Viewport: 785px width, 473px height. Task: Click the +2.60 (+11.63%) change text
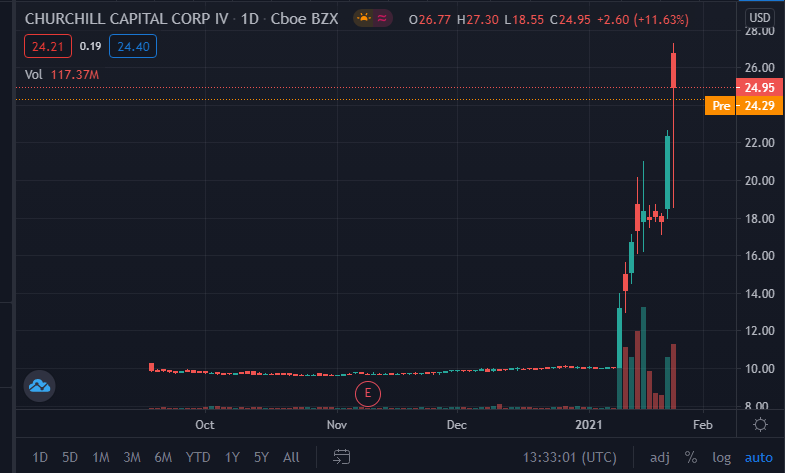643,20
